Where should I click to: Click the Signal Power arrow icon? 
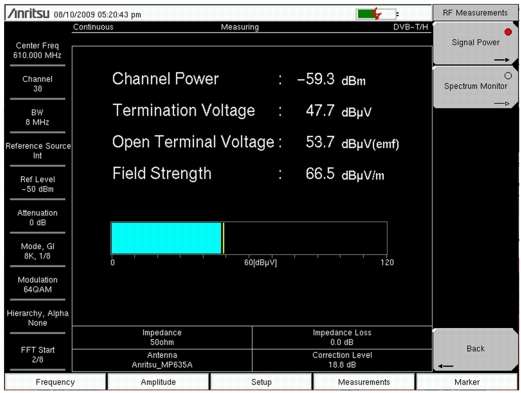(502, 60)
